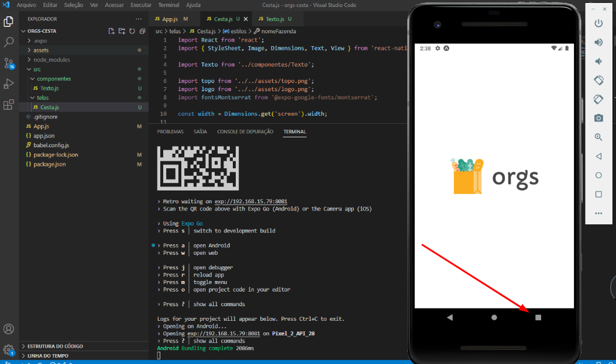Image resolution: width=616 pixels, height=364 pixels.
Task: Open Source Control view with 16 changes
Action: (x=9, y=63)
